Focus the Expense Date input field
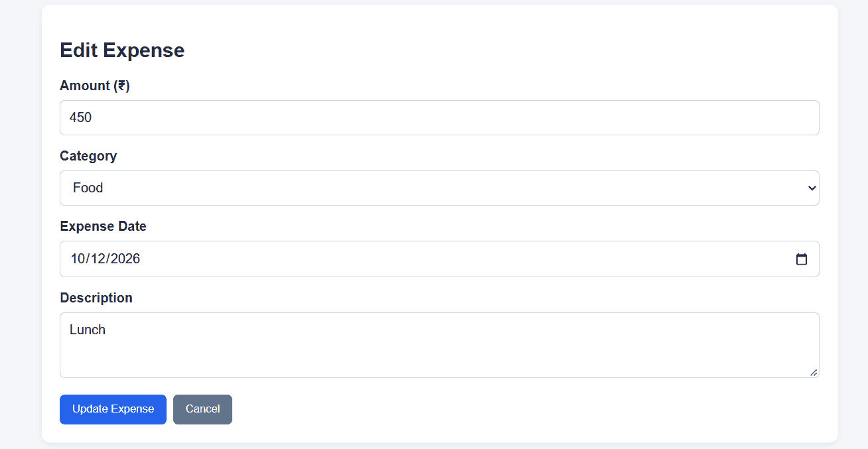Viewport: 868px width, 449px height. (439, 259)
